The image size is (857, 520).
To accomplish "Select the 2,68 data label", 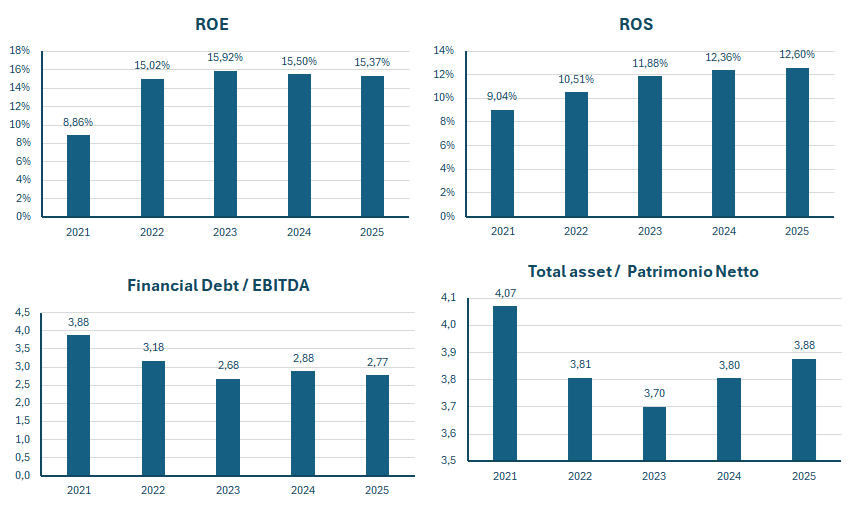I will pos(228,366).
